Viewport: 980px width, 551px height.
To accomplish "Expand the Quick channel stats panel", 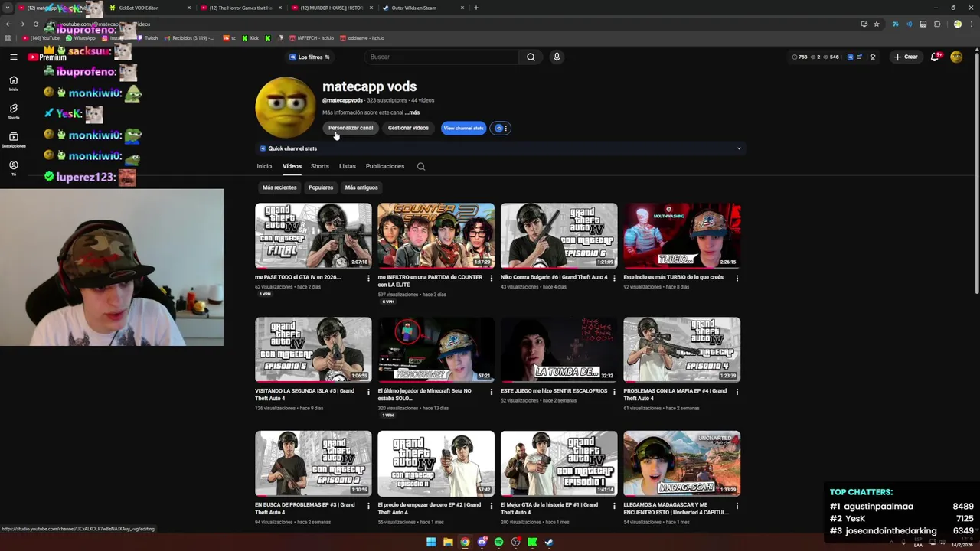I will [x=501, y=148].
